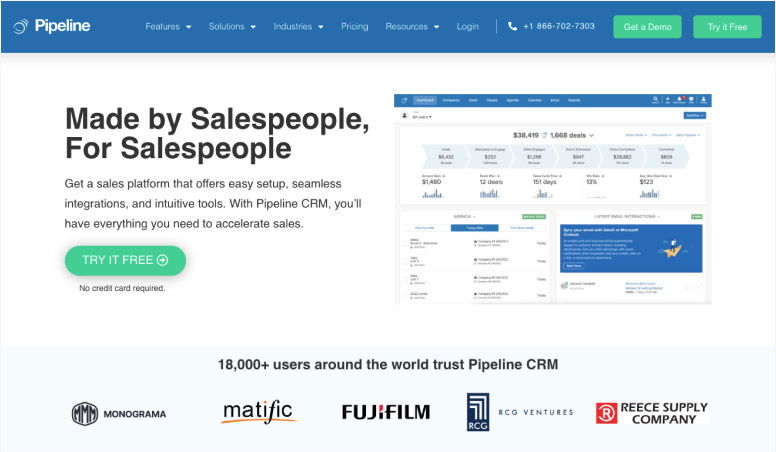Call the +1 866-702-7303 number link

(559, 26)
